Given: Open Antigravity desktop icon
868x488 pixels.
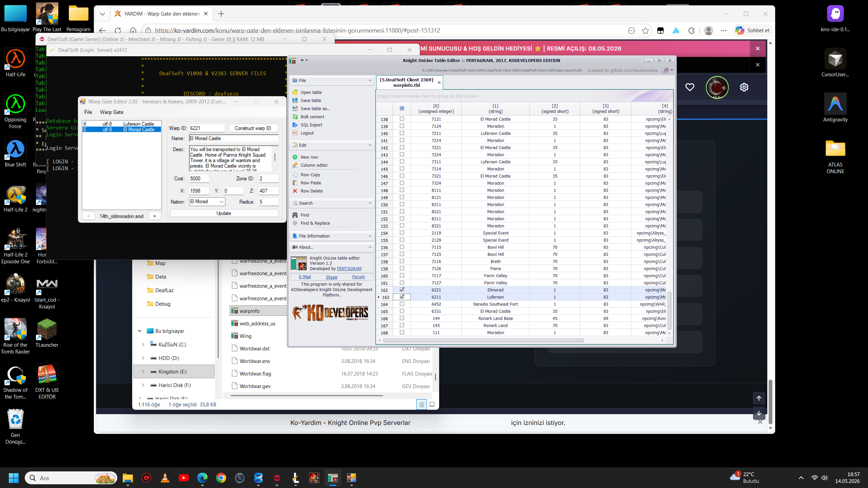Looking at the screenshot, I should click(835, 108).
